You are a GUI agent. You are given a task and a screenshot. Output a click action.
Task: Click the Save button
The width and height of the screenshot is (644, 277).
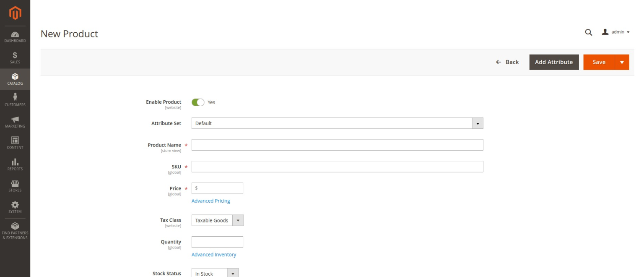pos(599,62)
